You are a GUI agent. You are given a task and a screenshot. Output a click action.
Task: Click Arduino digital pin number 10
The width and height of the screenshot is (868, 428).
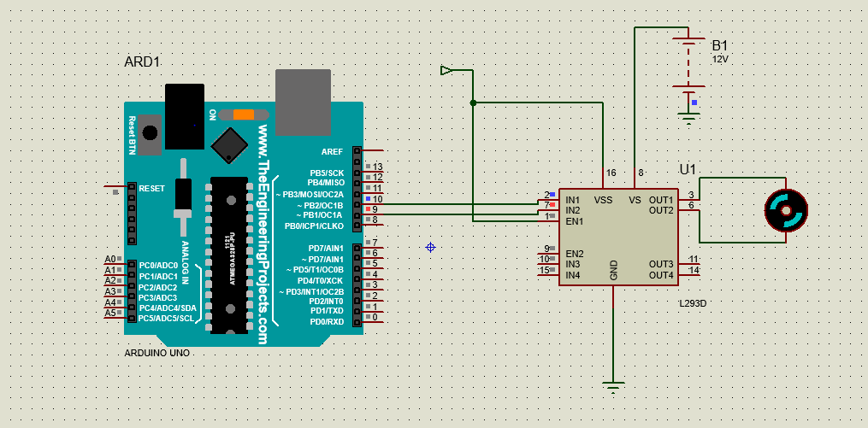(378, 198)
